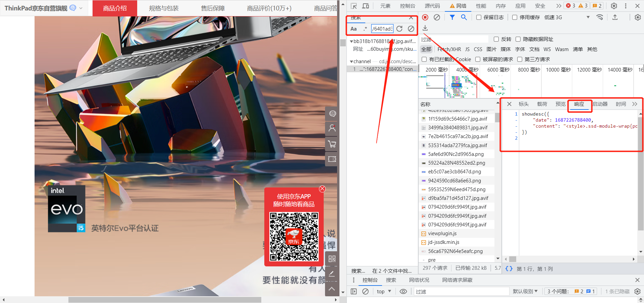This screenshot has height=303, width=644.
Task: Clear console with ban icon
Action: coord(366,291)
